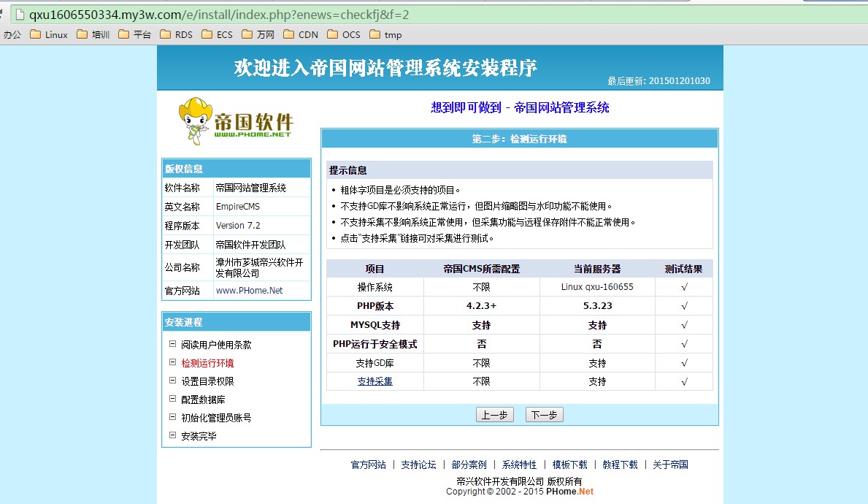The height and width of the screenshot is (504, 868).
Task: Open the 支持采集 test link
Action: coord(375,381)
